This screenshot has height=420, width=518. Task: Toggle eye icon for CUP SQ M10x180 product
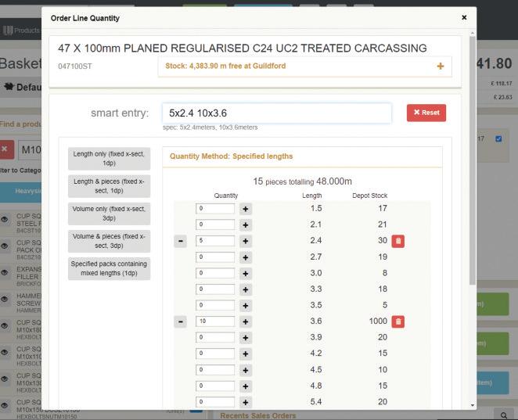[5, 325]
